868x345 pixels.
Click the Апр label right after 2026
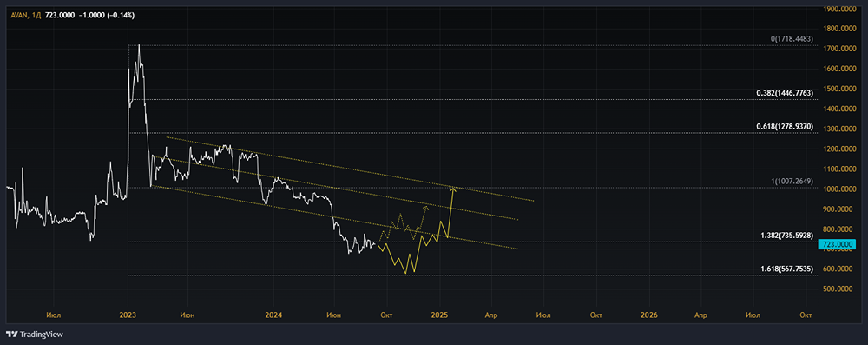click(700, 315)
